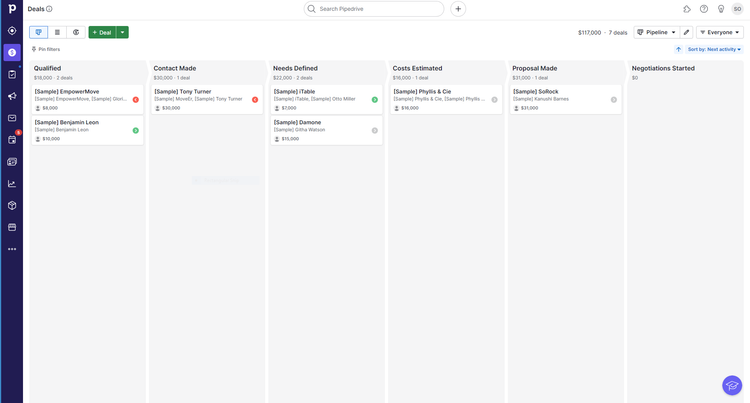The width and height of the screenshot is (750, 403).
Task: Click Pin filters
Action: 46,49
